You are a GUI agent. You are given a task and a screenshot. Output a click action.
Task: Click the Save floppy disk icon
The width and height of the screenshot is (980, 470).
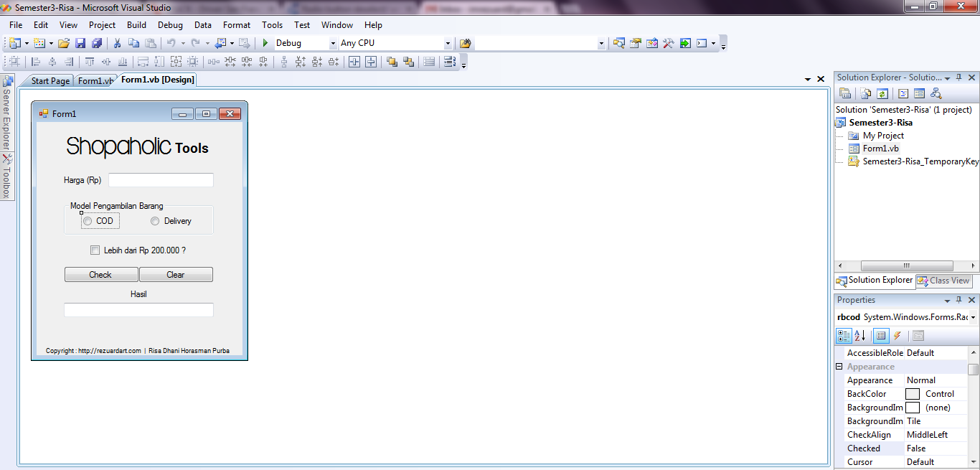click(x=80, y=43)
